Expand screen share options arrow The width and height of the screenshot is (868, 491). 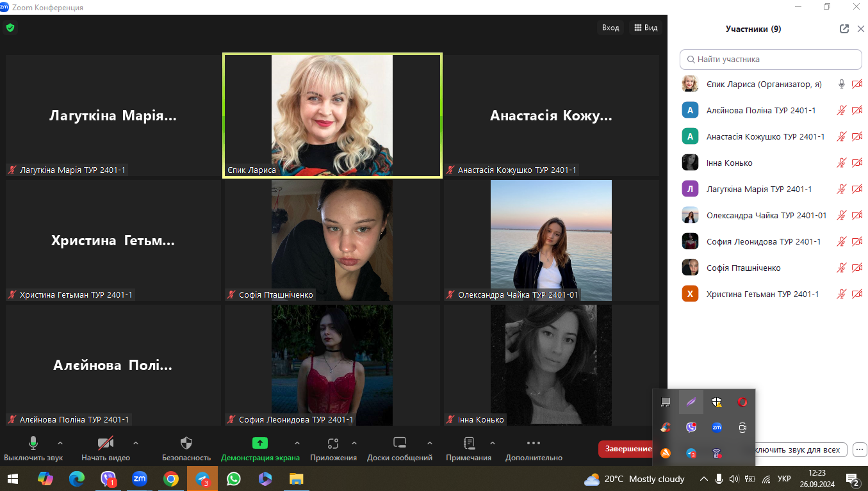[x=297, y=443]
